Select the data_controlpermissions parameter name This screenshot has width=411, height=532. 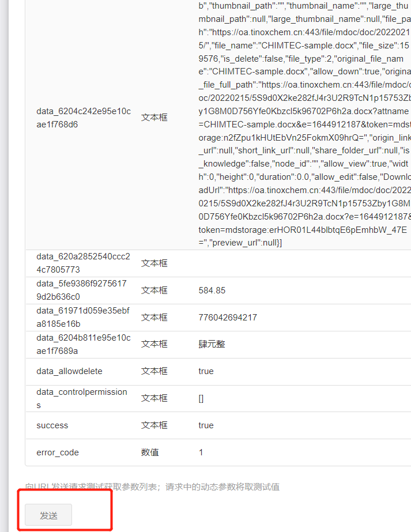click(x=82, y=398)
